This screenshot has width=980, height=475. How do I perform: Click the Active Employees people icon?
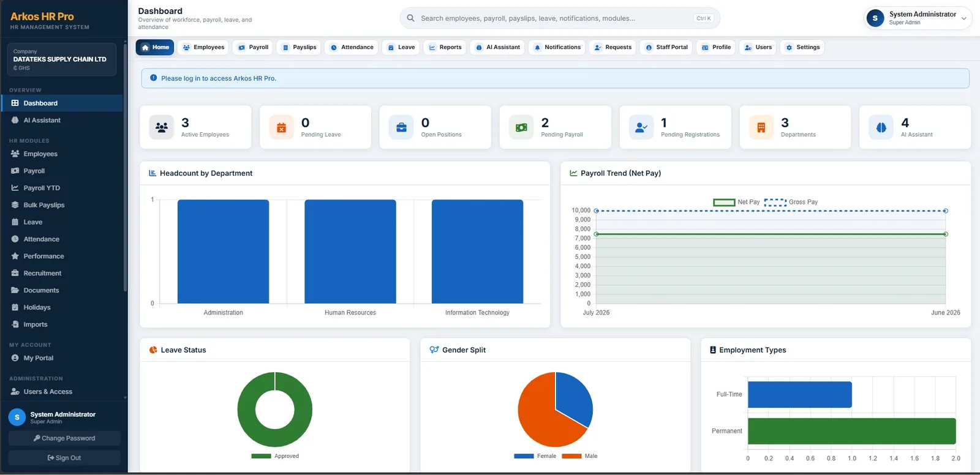162,127
